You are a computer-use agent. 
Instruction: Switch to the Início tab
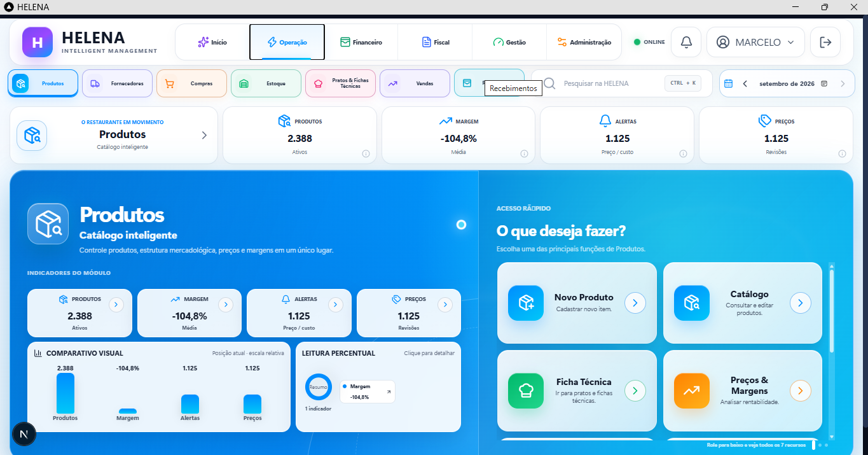[x=212, y=42]
